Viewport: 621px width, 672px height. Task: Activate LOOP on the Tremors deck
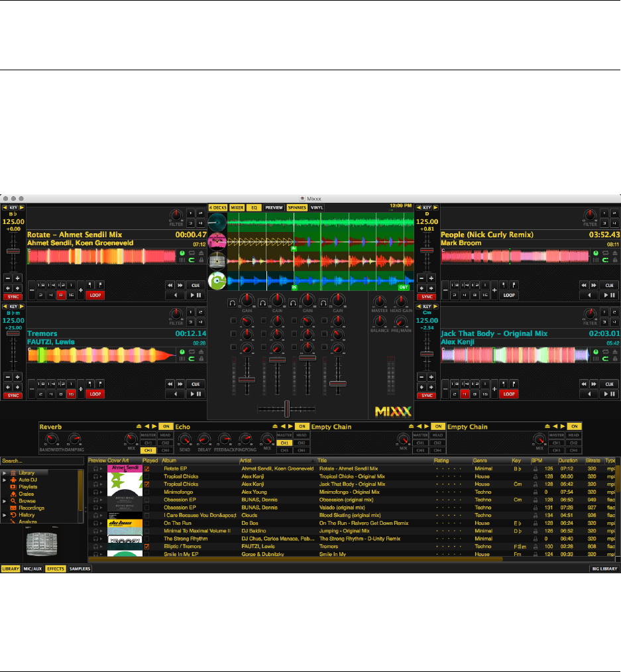(95, 394)
